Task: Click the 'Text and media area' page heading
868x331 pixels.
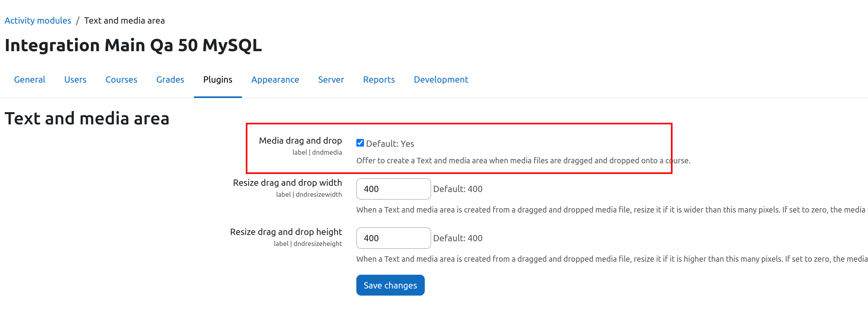Action: coord(87,118)
